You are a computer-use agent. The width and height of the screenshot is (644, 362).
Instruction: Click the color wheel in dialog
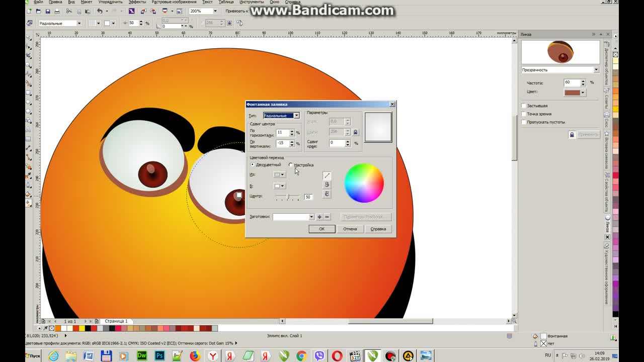364,183
